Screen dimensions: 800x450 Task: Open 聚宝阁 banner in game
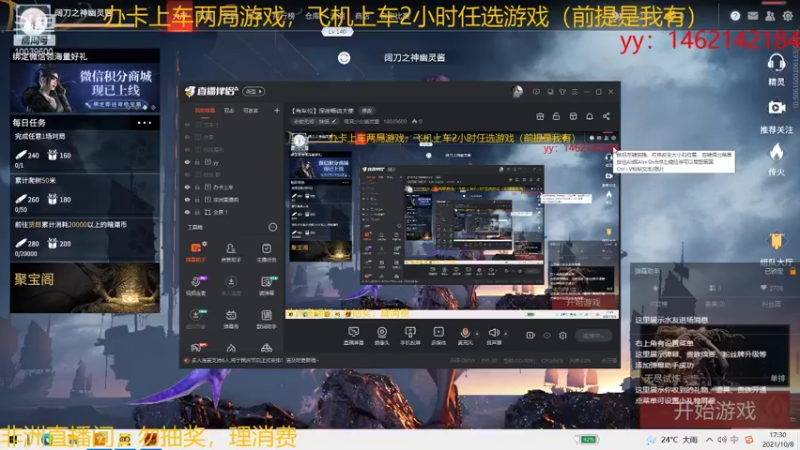pos(85,288)
